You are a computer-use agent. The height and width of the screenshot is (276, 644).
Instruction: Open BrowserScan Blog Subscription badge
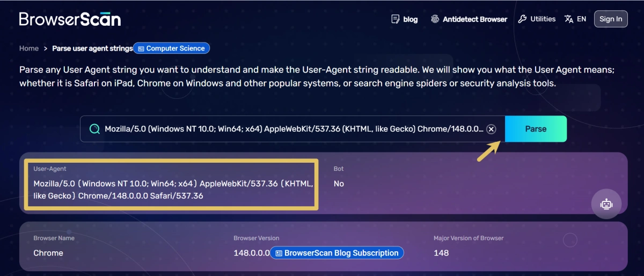[336, 253]
